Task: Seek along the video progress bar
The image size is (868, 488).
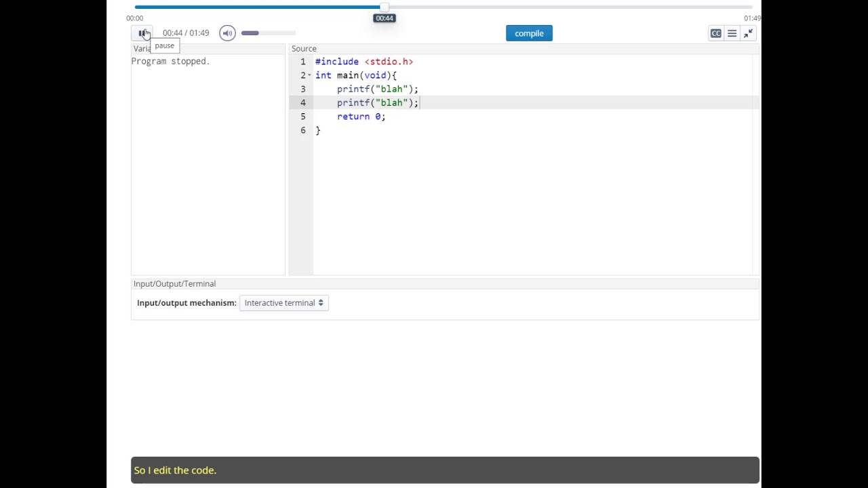Action: click(443, 7)
